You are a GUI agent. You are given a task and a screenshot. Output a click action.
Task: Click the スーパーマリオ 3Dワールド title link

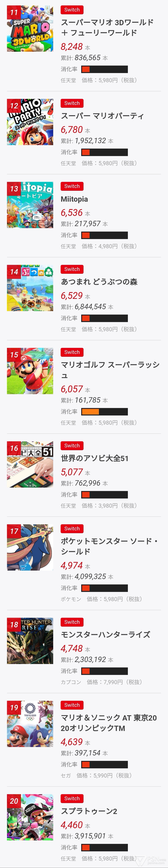[107, 27]
